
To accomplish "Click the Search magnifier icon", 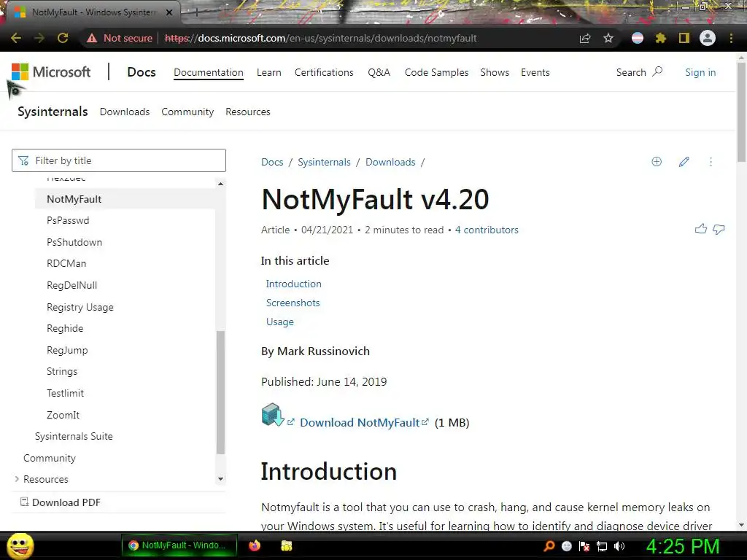I will (x=657, y=72).
